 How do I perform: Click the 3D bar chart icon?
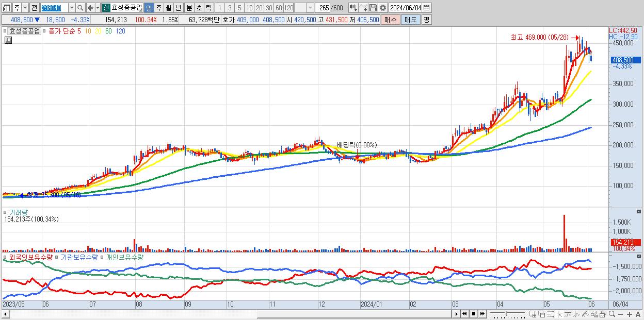click(594, 314)
